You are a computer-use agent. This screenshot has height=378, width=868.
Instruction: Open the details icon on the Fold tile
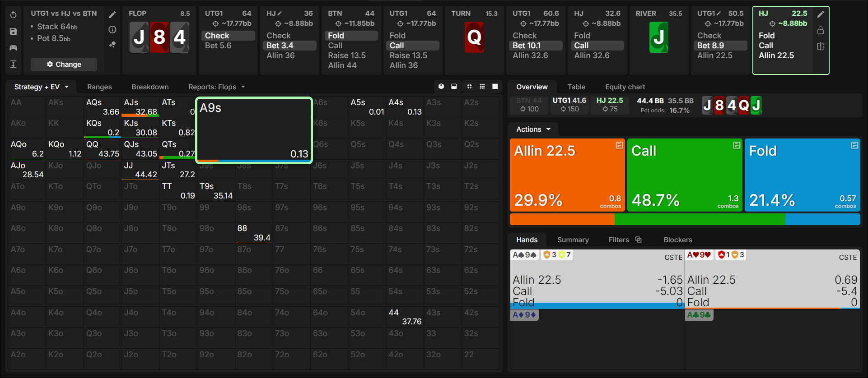tap(854, 145)
